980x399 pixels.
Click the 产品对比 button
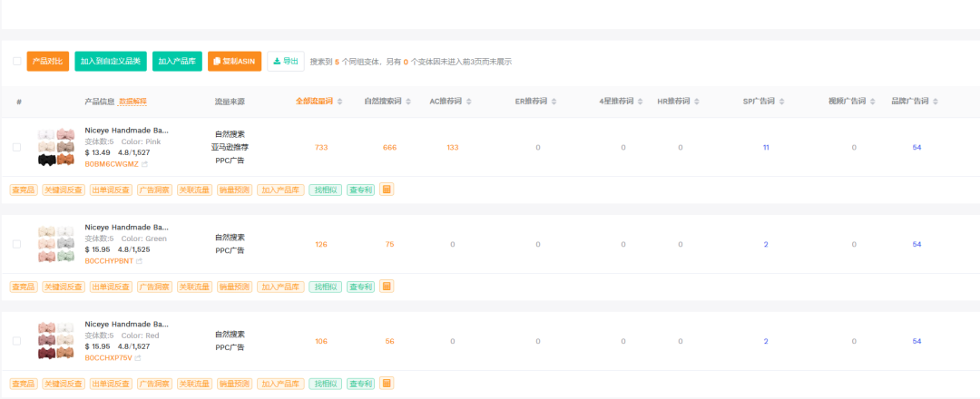48,61
